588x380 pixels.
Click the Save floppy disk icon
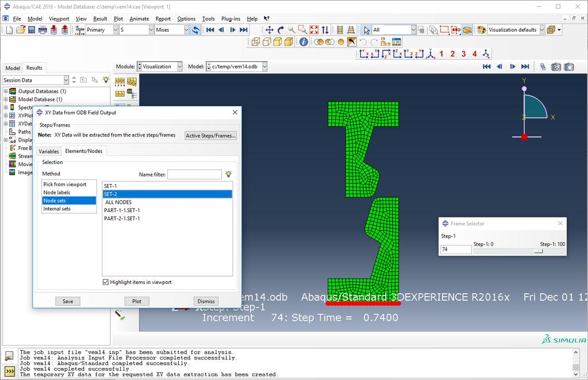tap(32, 30)
